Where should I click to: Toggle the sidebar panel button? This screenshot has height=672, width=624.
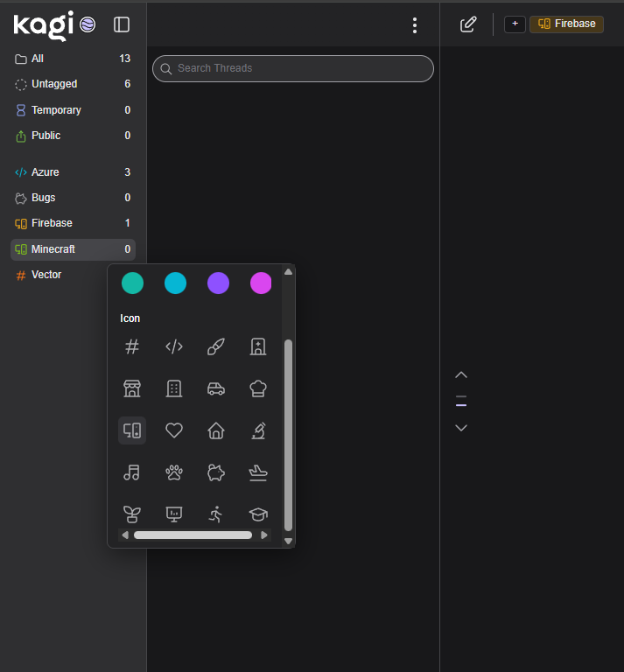pyautogui.click(x=122, y=24)
